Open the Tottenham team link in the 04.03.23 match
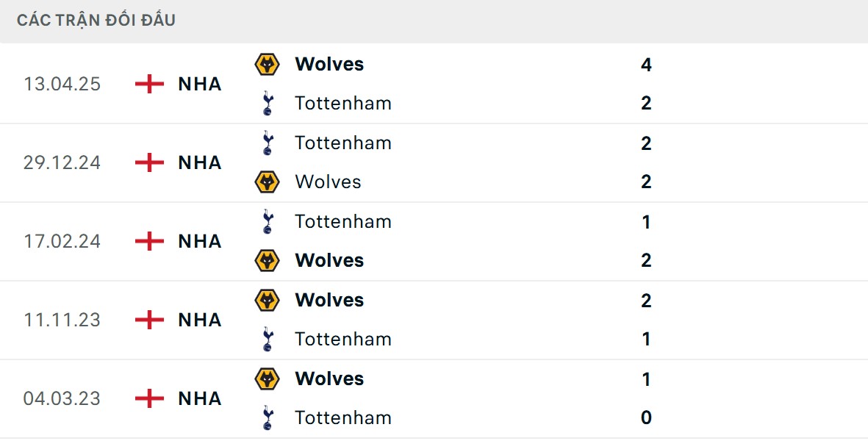This screenshot has height=441, width=868. [x=343, y=417]
